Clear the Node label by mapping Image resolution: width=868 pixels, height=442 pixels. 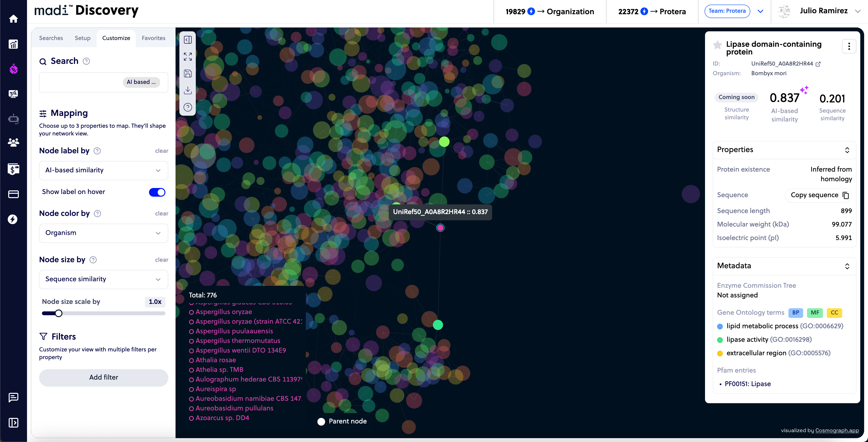pos(161,151)
